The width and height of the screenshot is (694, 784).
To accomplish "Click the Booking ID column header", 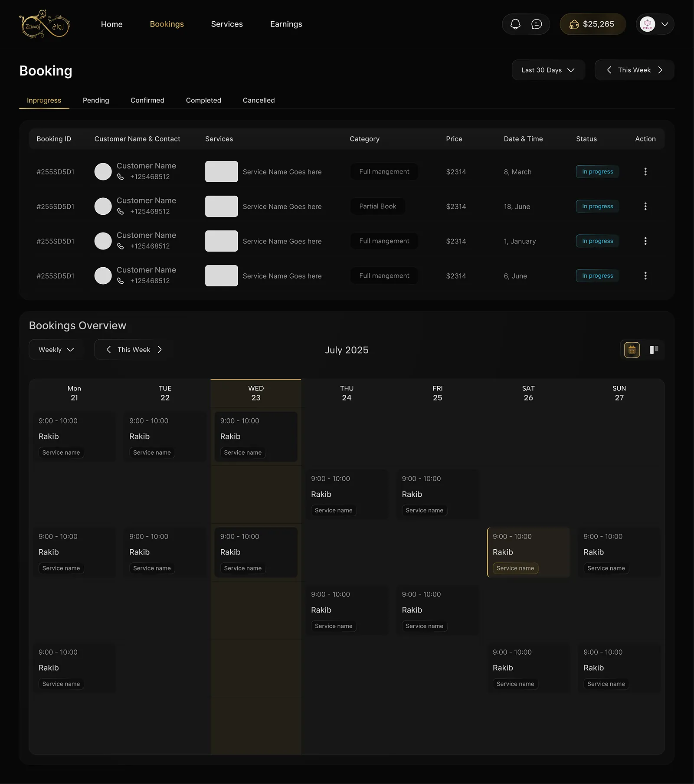I will click(54, 139).
